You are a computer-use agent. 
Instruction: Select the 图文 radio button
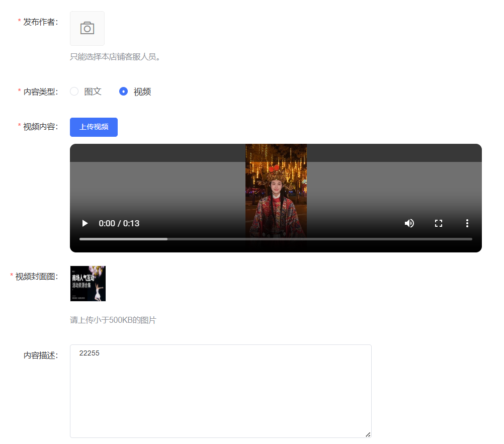74,92
